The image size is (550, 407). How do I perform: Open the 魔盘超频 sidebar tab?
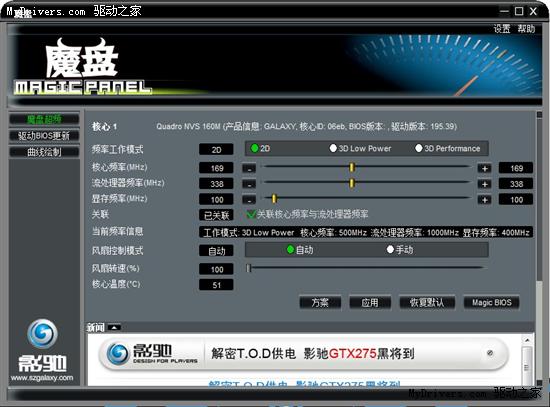click(x=44, y=119)
